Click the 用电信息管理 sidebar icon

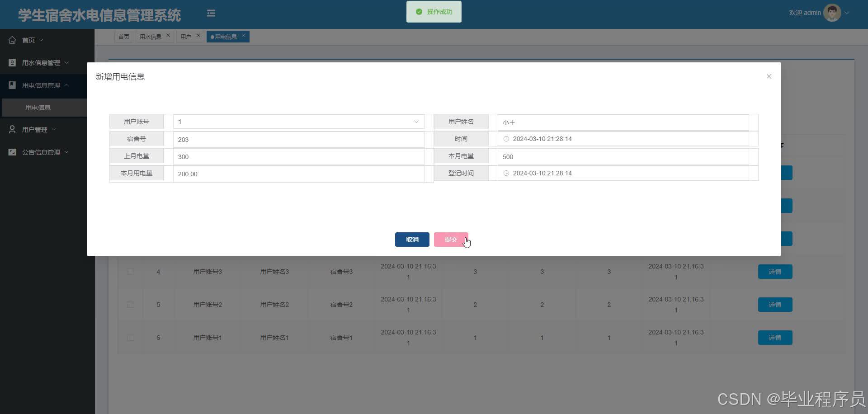(12, 85)
